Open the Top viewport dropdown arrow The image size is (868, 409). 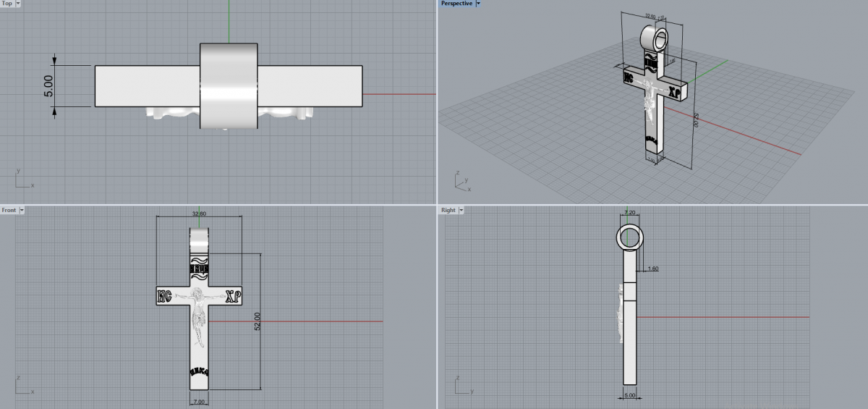17,4
